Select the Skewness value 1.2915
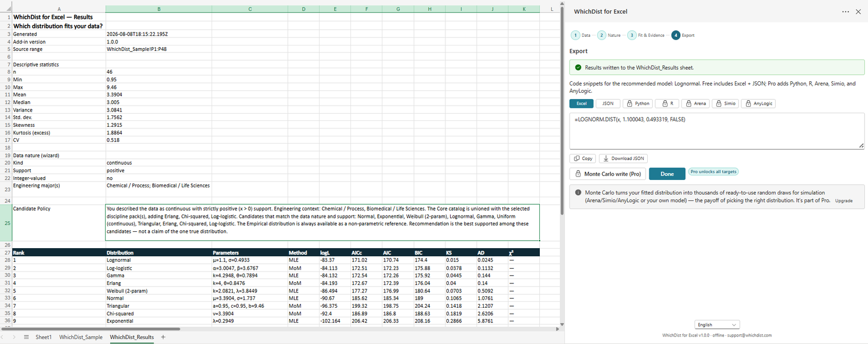This screenshot has height=344, width=868. (159, 125)
